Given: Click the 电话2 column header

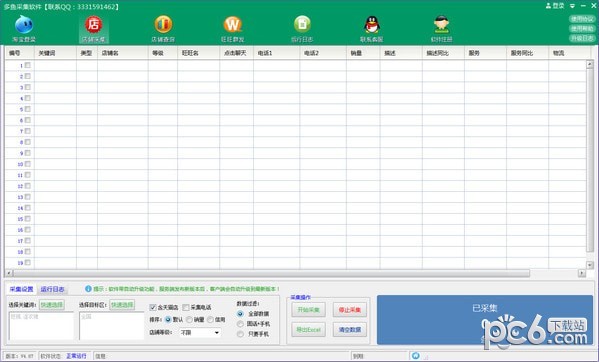Looking at the screenshot, I should pyautogui.click(x=323, y=53).
